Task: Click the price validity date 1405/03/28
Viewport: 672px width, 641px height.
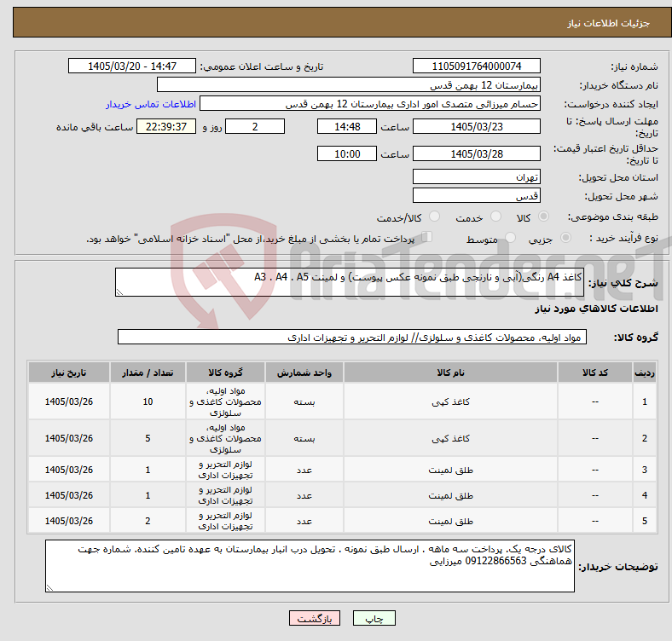Action: 476,153
